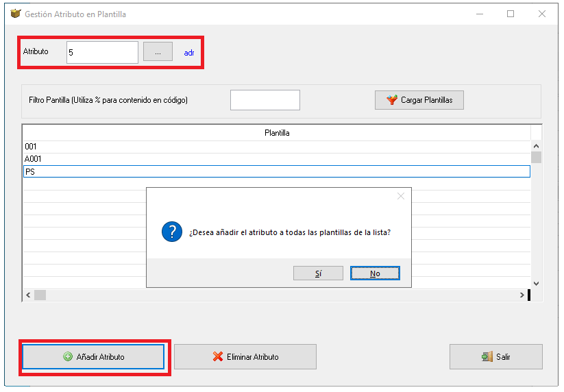The image size is (564, 392).
Task: Click the app box icon in title bar
Action: 16,14
